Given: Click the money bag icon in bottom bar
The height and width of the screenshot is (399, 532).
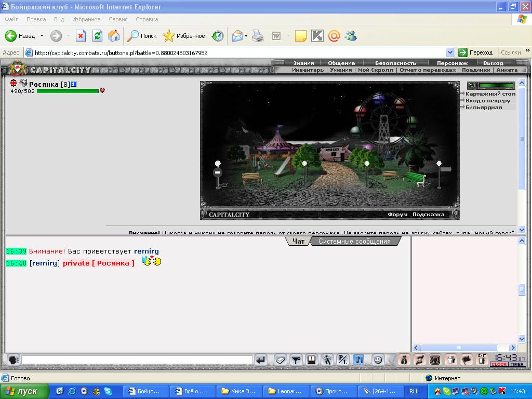Looking at the screenshot, I should (404, 360).
